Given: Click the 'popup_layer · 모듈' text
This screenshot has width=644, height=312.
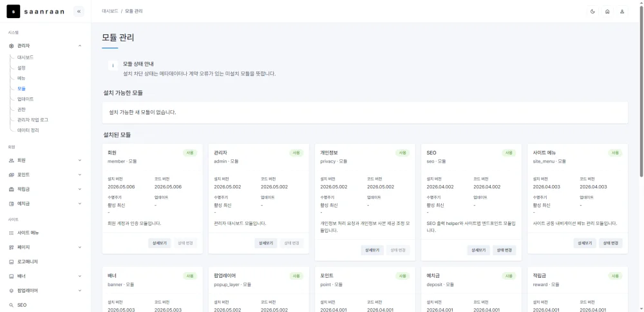Looking at the screenshot, I should coord(232,284).
